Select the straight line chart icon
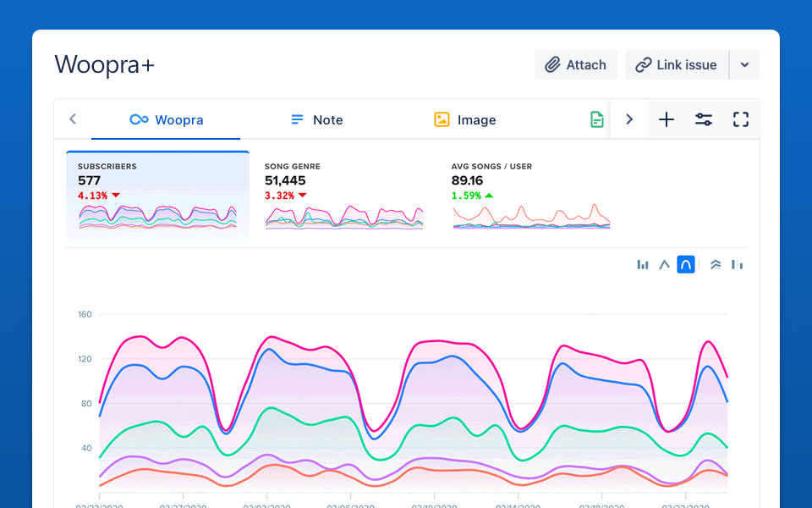The height and width of the screenshot is (508, 812). pos(664,265)
